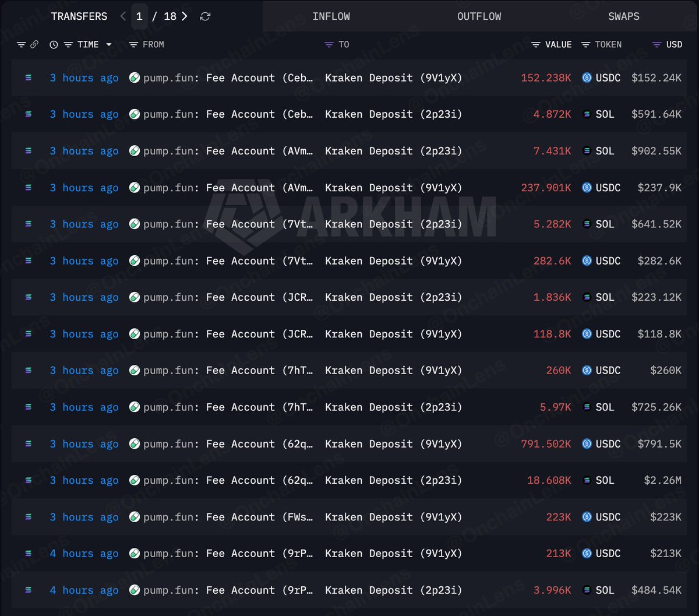Viewport: 699px width, 616px height.
Task: Open pump.fun Fee Account (62q… in 791.502K row
Action: coord(228,443)
